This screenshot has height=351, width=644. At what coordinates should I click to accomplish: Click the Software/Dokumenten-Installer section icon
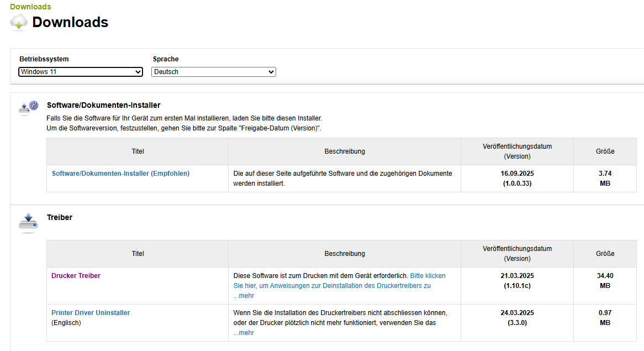coord(28,107)
